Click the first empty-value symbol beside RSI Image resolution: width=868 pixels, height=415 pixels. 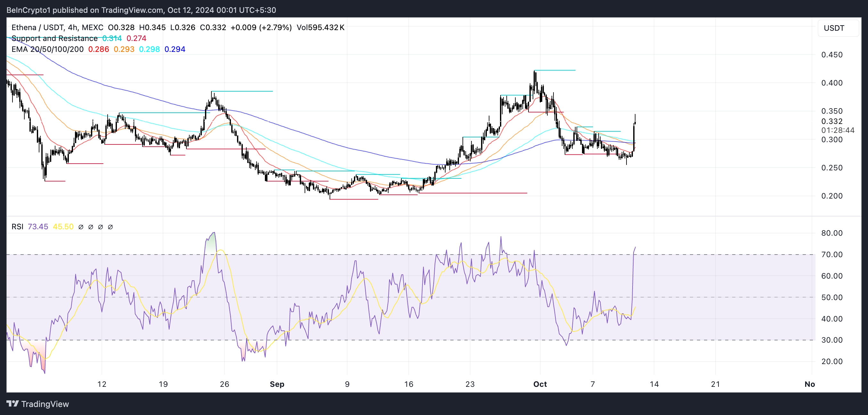(x=81, y=227)
